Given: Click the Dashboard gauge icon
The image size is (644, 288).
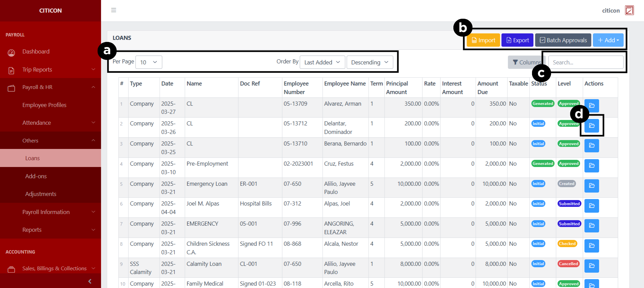Looking at the screenshot, I should coord(11,53).
